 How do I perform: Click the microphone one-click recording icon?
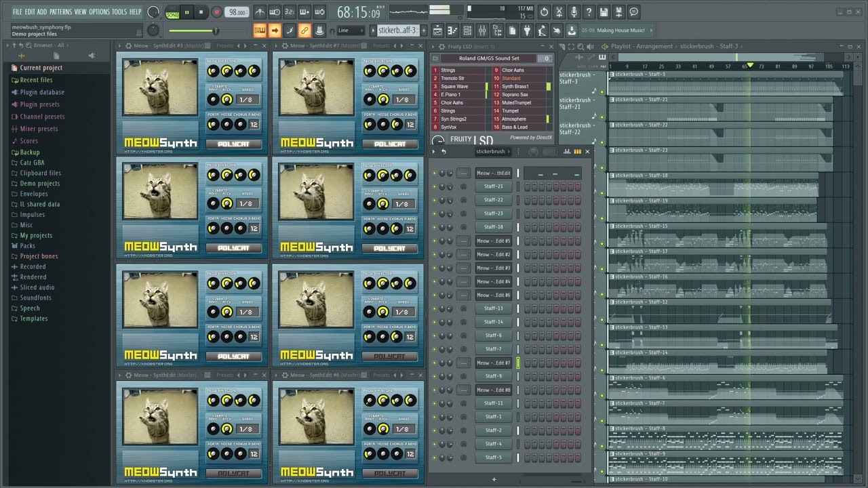(574, 12)
